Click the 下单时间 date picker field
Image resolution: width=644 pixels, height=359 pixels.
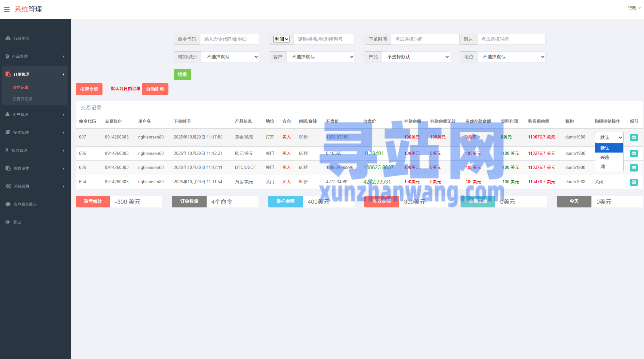coord(425,39)
